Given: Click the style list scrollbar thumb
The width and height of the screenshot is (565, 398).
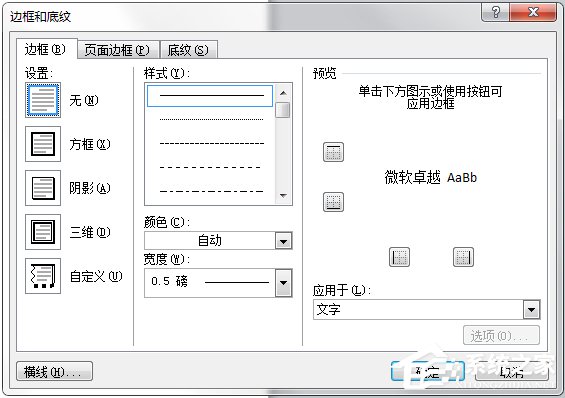Looking at the screenshot, I should (283, 110).
